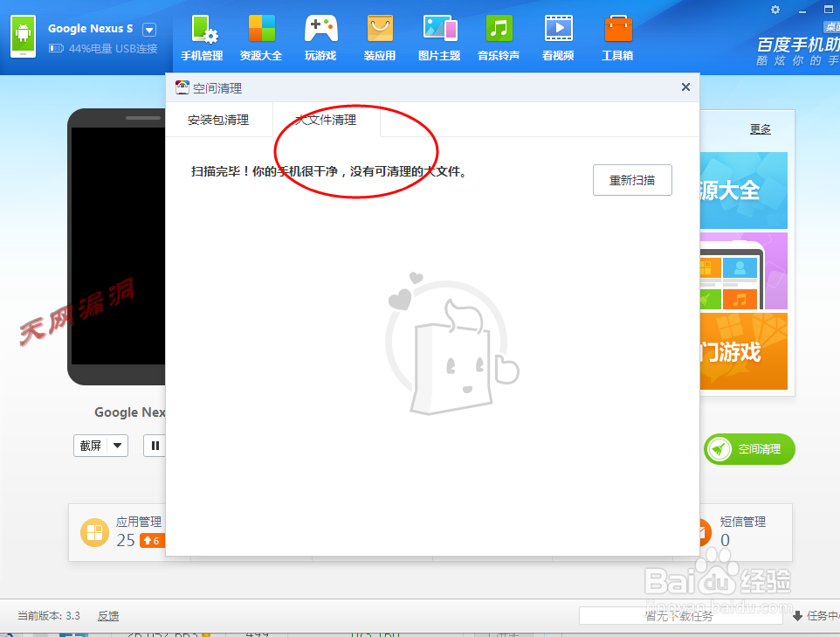Open the 反馈 feedback link
This screenshot has height=637, width=840.
[x=107, y=616]
